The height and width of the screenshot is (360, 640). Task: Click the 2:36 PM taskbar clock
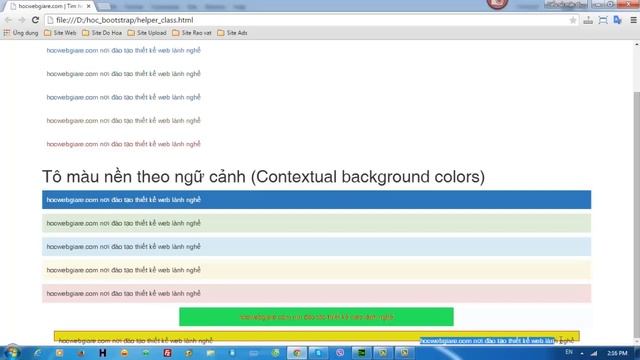click(x=617, y=353)
